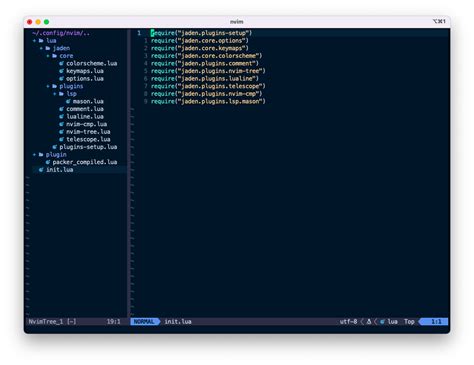Place cursor on require jaden.plugins.lsp.mason line
474x365 pixels.
coord(208,101)
